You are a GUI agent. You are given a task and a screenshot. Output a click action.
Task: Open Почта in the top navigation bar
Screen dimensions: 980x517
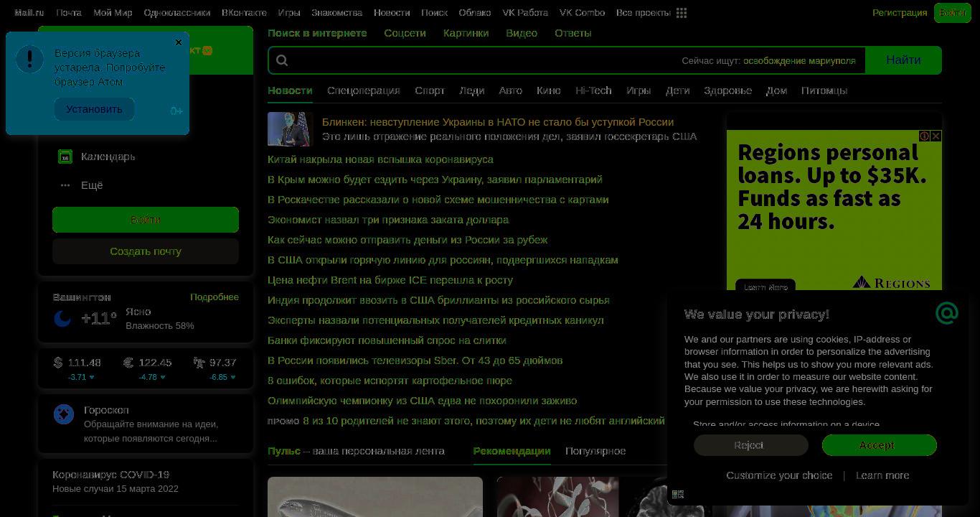tap(69, 13)
